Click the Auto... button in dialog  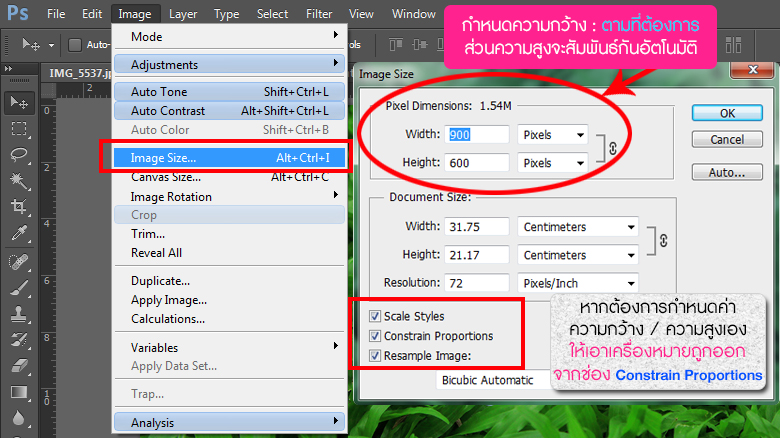point(727,172)
